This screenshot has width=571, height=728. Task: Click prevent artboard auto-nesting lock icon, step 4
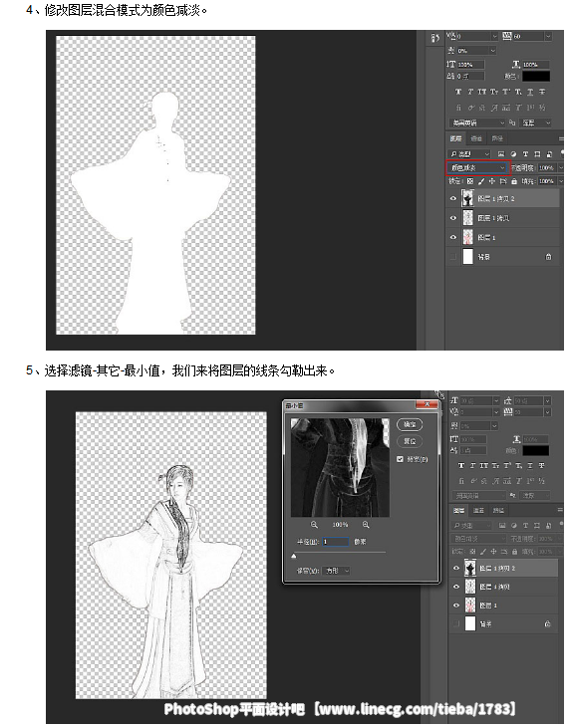tap(502, 181)
